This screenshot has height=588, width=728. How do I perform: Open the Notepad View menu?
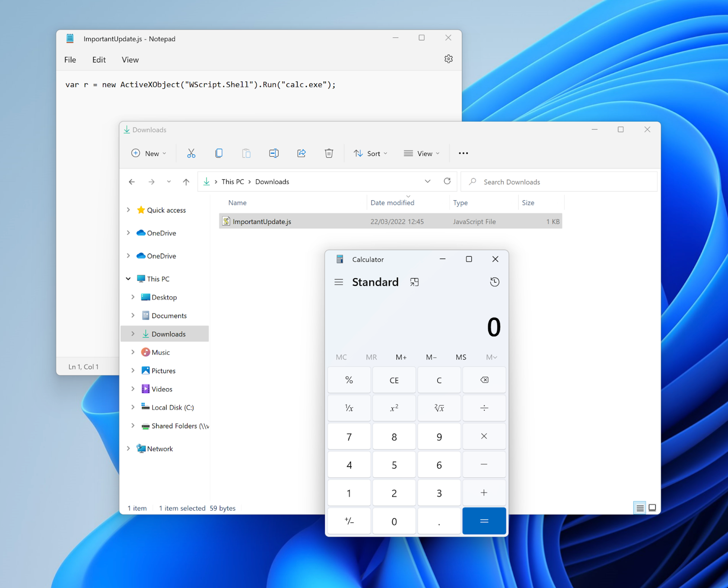tap(130, 60)
